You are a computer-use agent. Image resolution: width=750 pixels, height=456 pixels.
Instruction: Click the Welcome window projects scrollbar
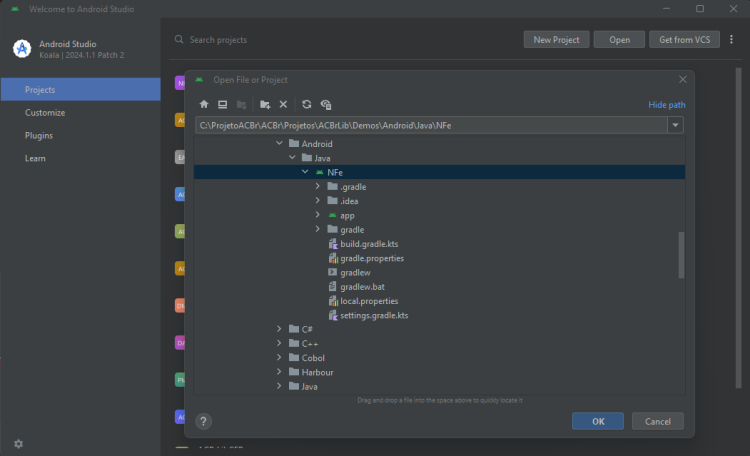pos(739,227)
